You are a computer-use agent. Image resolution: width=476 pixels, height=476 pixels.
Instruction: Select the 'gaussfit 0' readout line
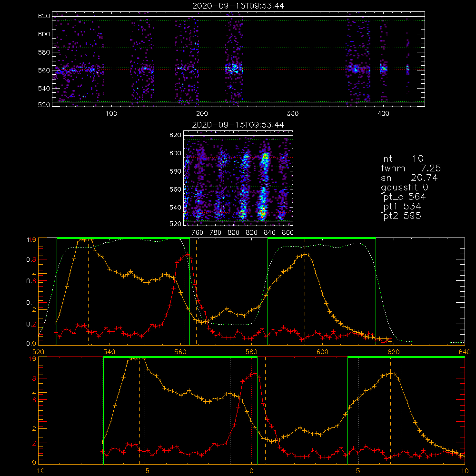pos(405,187)
